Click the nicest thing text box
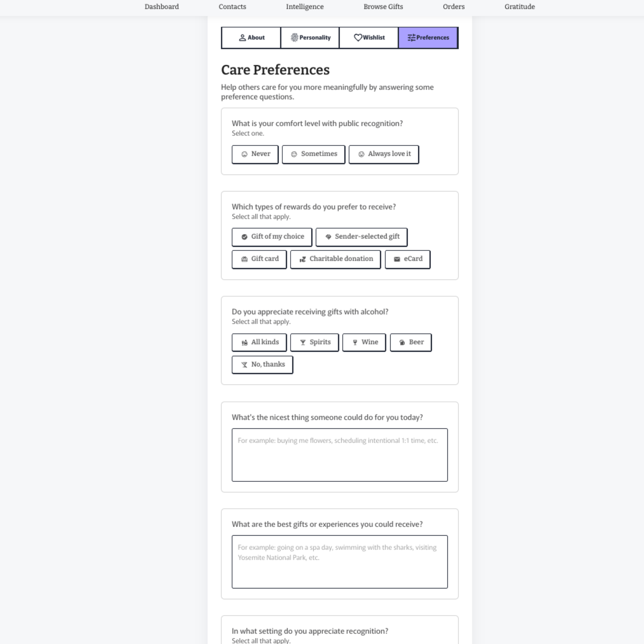Image resolution: width=644 pixels, height=644 pixels. coord(339,455)
